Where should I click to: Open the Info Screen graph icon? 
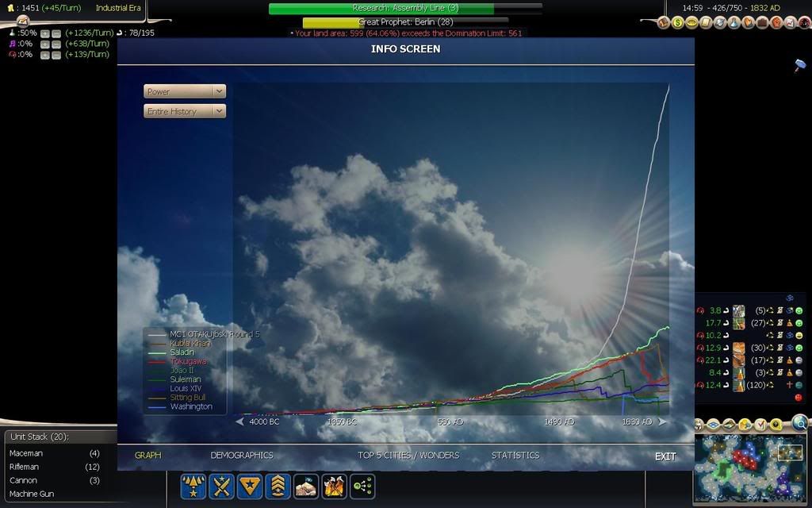[791, 23]
